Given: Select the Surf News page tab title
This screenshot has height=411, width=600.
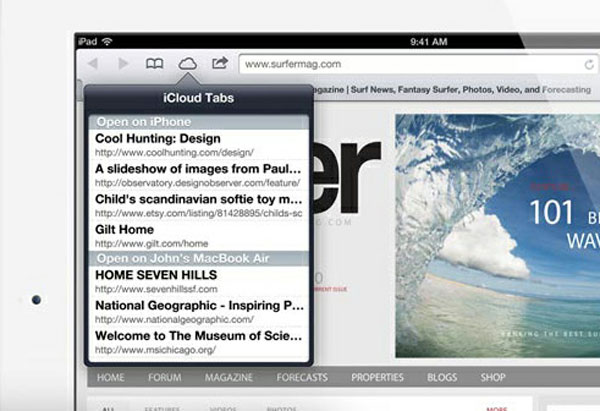Looking at the screenshot, I should (452, 90).
